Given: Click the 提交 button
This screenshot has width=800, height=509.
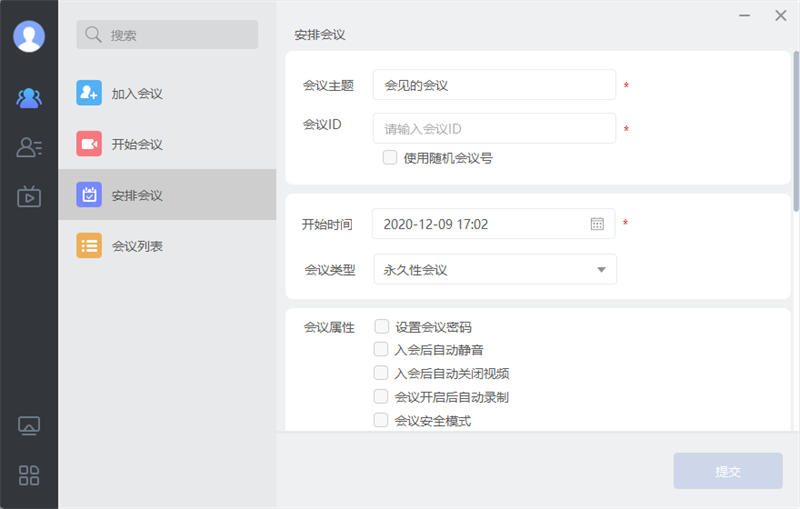Looking at the screenshot, I should point(727,471).
